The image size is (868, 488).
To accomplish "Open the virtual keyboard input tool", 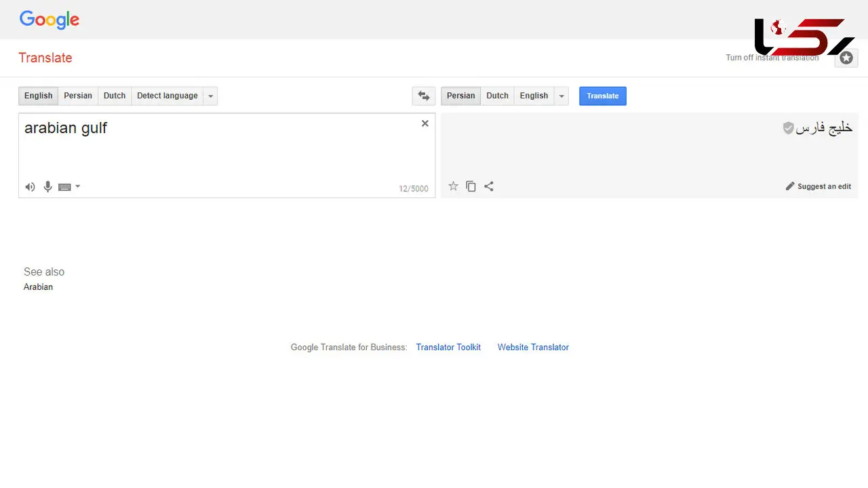I will click(64, 187).
